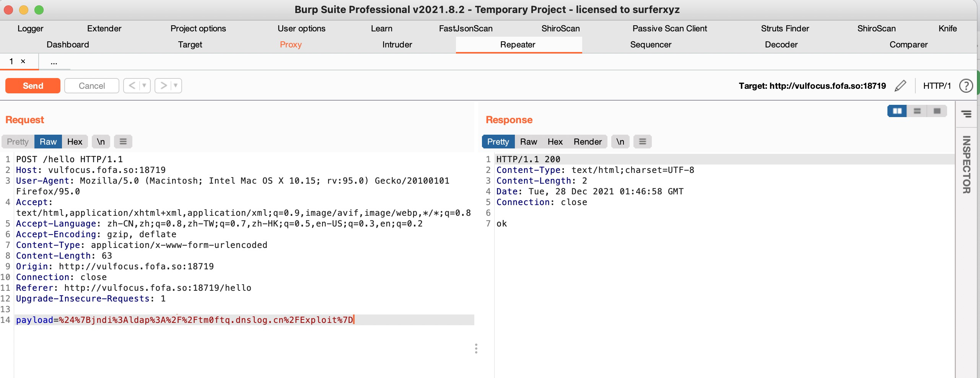Select the combined single-pane layout icon
980x378 pixels.
tap(937, 111)
